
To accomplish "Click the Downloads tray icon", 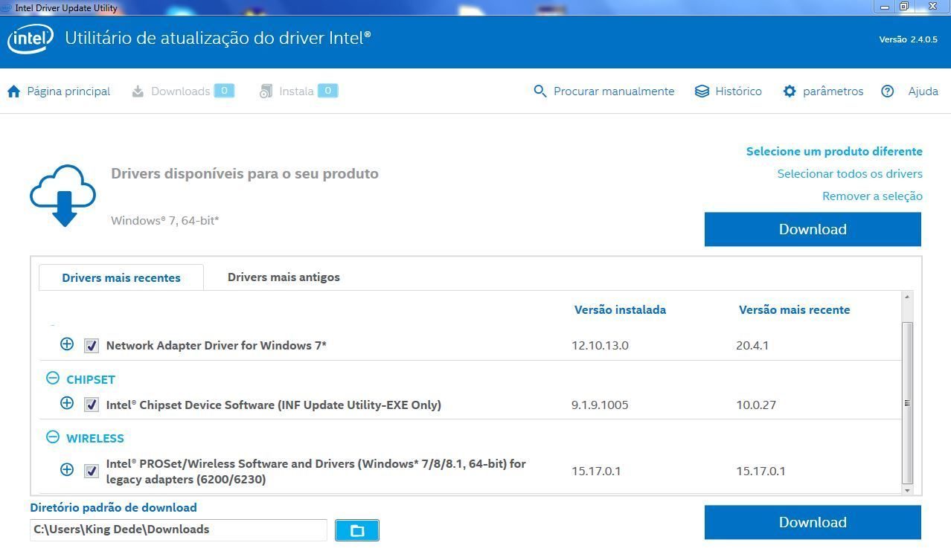I will click(x=138, y=91).
